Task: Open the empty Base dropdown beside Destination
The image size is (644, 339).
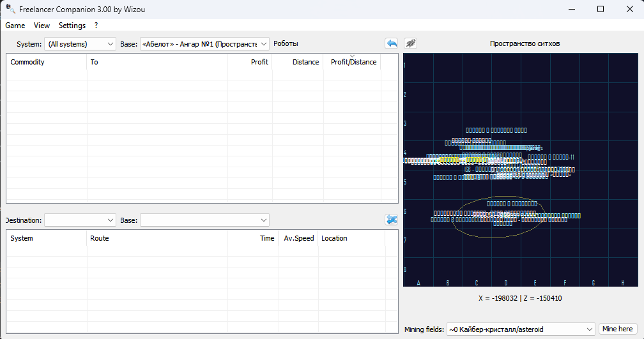Action: [x=204, y=220]
